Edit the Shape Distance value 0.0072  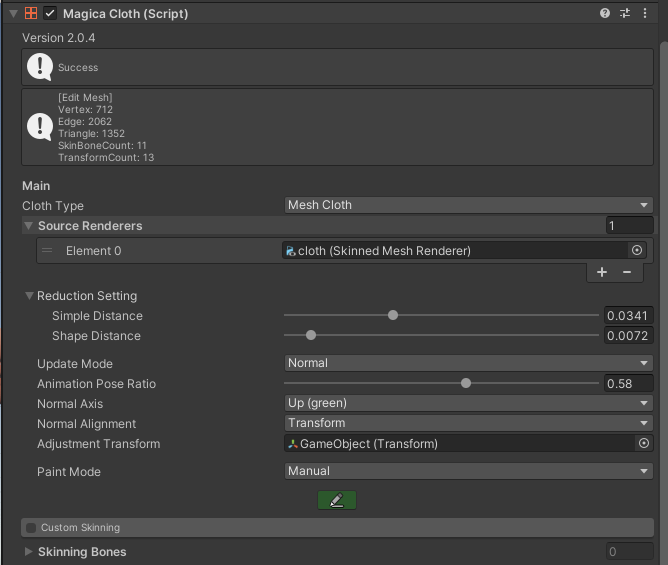(628, 336)
